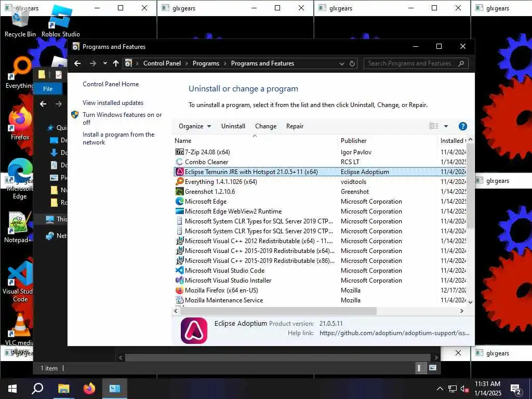Go back with the Programs and Features back arrow
The width and height of the screenshot is (532, 399).
click(x=77, y=63)
